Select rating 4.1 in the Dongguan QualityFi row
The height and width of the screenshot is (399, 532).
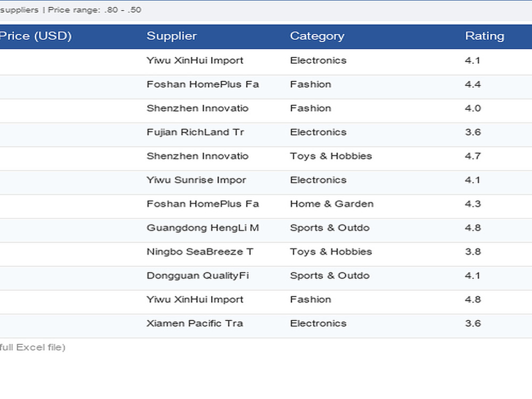click(x=472, y=276)
